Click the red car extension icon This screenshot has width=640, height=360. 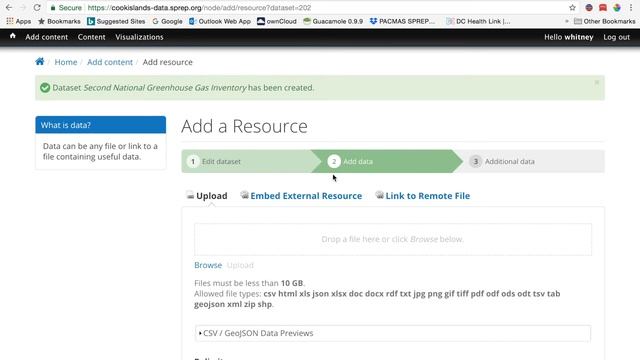click(602, 7)
